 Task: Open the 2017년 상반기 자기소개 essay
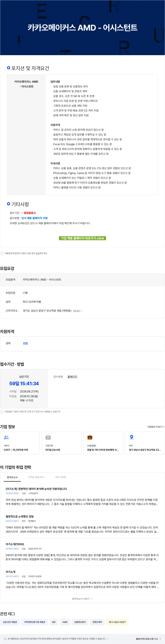click(x=10, y=572)
